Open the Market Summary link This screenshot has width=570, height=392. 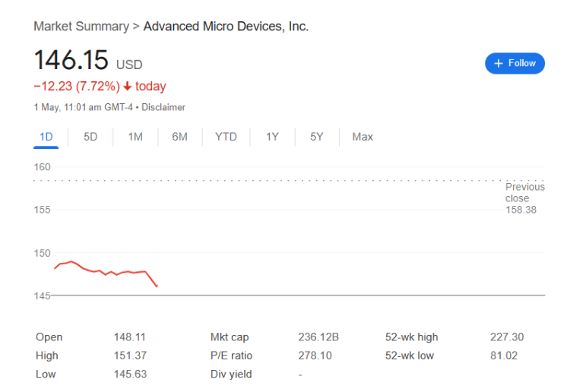[81, 27]
